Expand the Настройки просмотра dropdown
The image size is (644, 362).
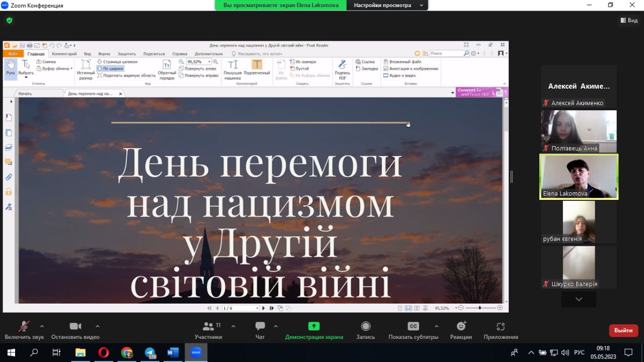coord(386,6)
